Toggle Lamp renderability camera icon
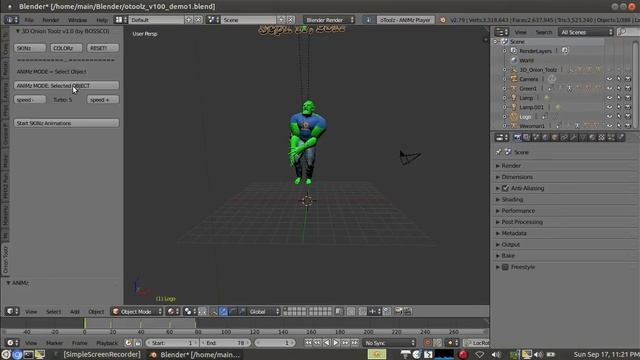The image size is (640, 360). 628,98
